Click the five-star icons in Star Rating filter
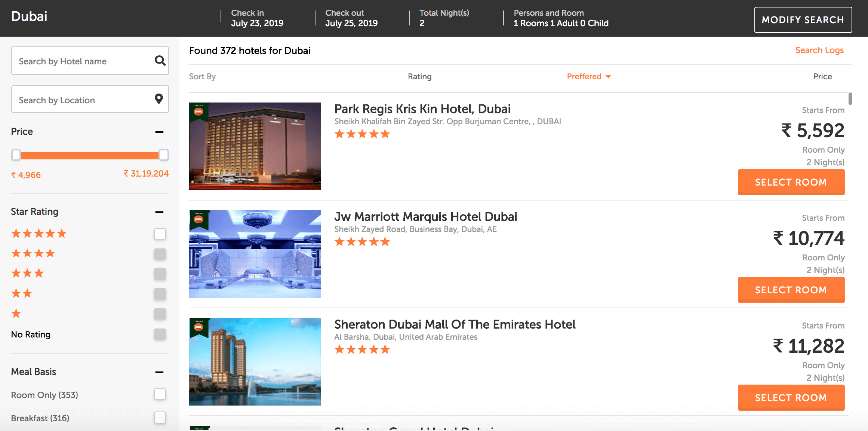 coord(39,234)
